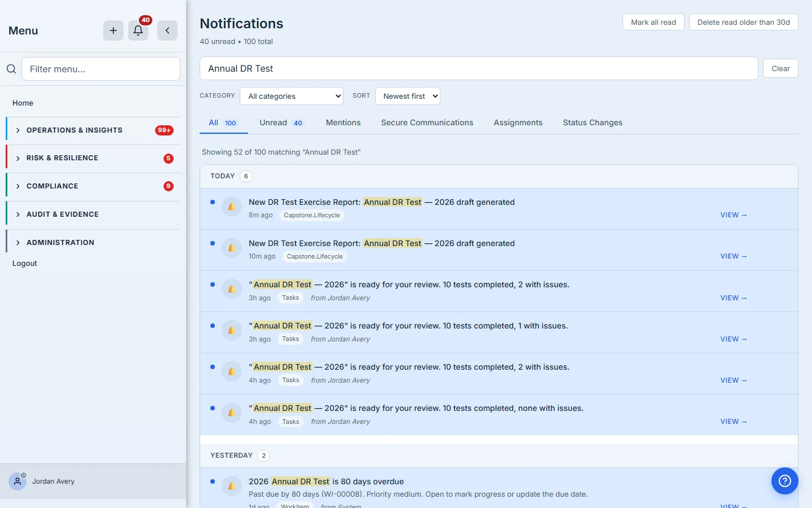The width and height of the screenshot is (812, 508).
Task: Expand the Administration section
Action: pyautogui.click(x=93, y=243)
